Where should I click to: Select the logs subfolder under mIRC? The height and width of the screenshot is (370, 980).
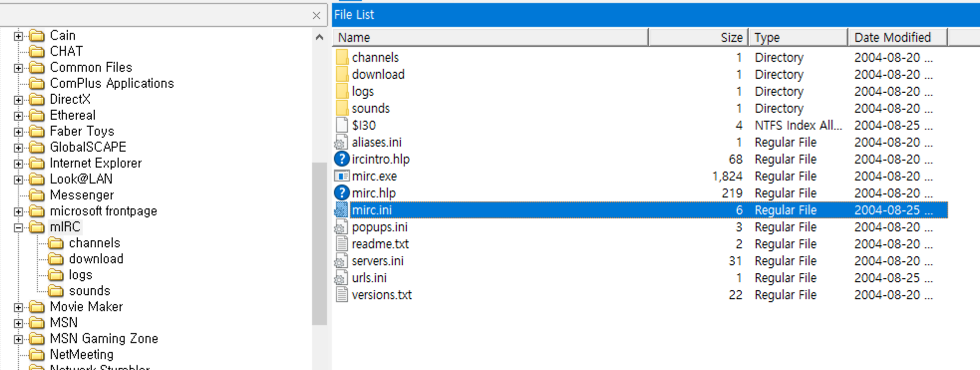point(80,275)
